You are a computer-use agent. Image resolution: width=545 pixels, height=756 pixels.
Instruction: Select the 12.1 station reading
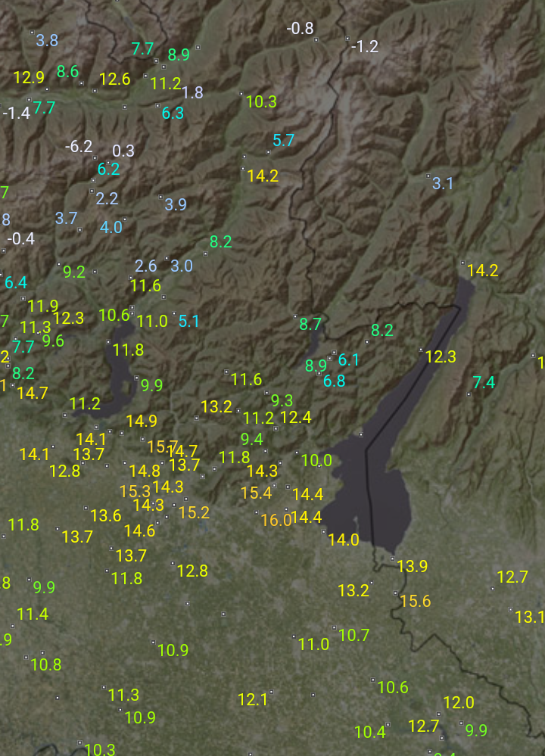tap(253, 700)
